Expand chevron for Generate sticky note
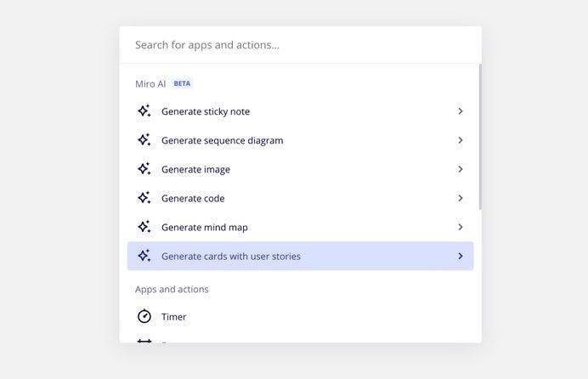The width and height of the screenshot is (588, 379). pyautogui.click(x=461, y=111)
